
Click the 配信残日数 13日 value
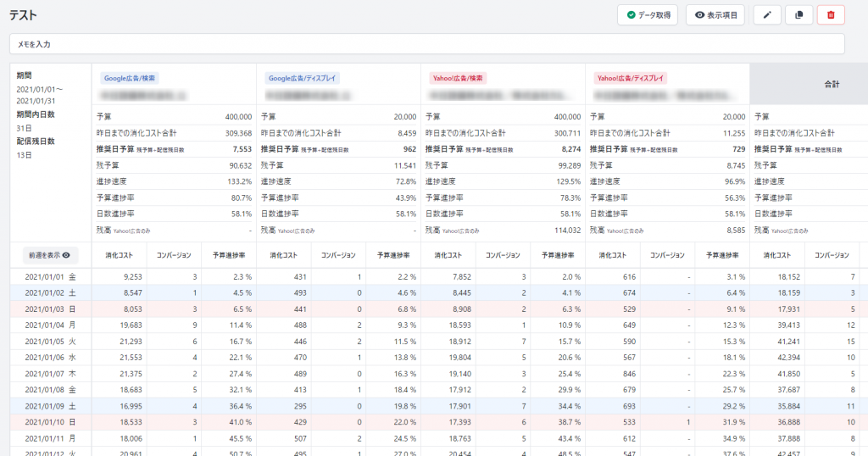coord(24,155)
